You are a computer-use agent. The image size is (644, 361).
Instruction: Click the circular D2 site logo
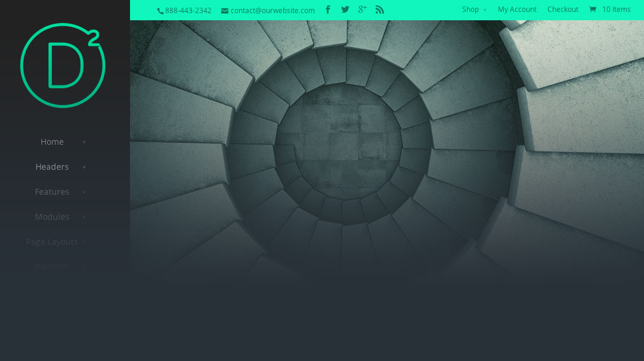coord(63,66)
